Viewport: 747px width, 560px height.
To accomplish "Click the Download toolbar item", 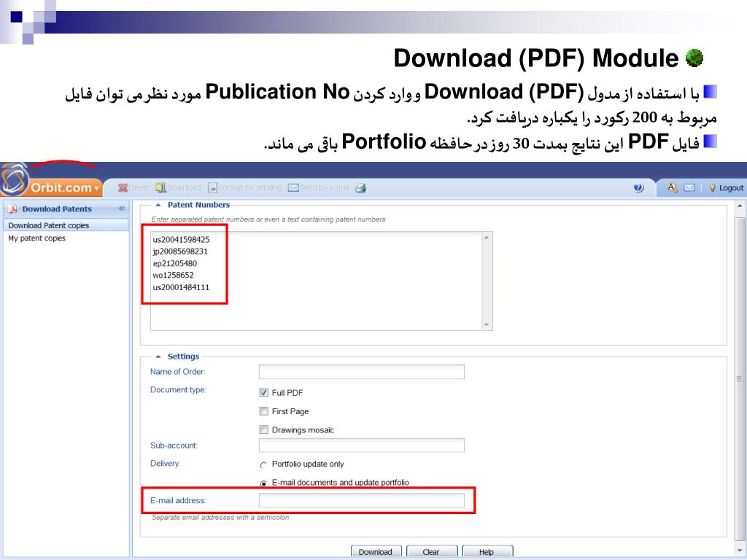I will click(178, 188).
